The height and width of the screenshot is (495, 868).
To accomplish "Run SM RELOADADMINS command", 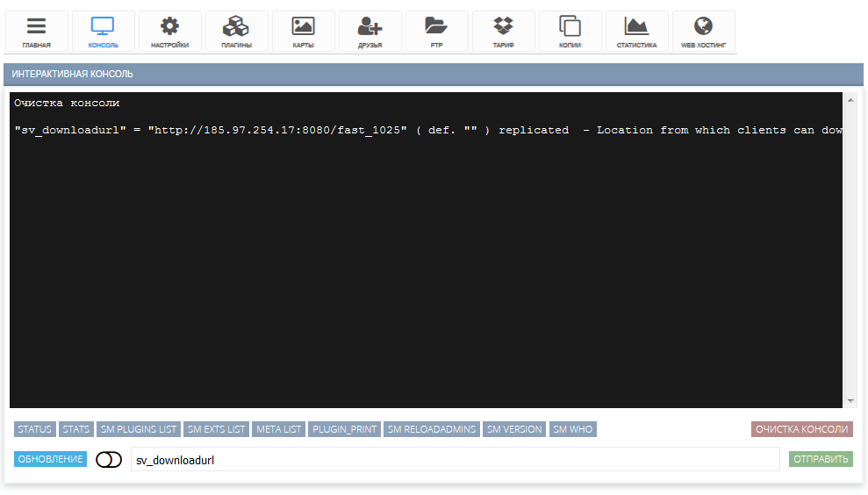I will [x=431, y=429].
